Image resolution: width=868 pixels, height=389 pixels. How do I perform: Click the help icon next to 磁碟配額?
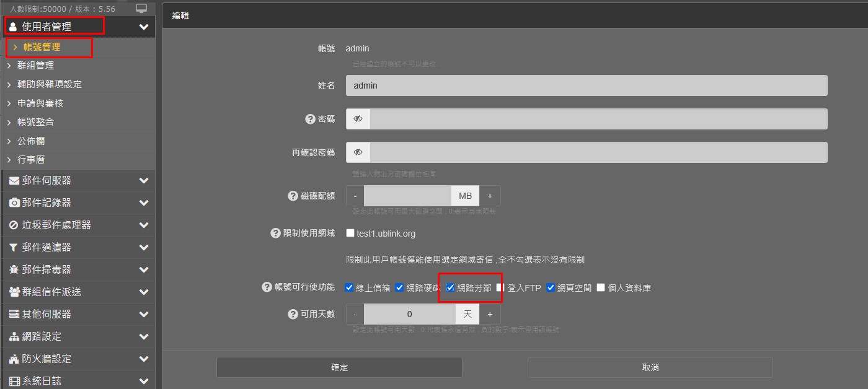[x=293, y=196]
